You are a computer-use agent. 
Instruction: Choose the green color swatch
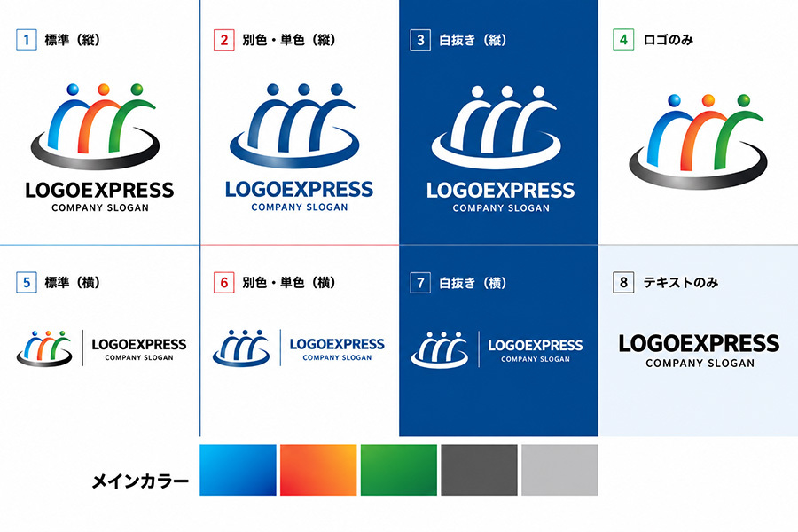[398, 470]
